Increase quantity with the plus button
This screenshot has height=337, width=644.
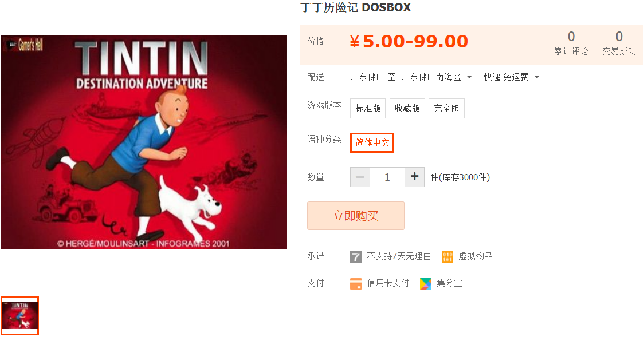(414, 177)
